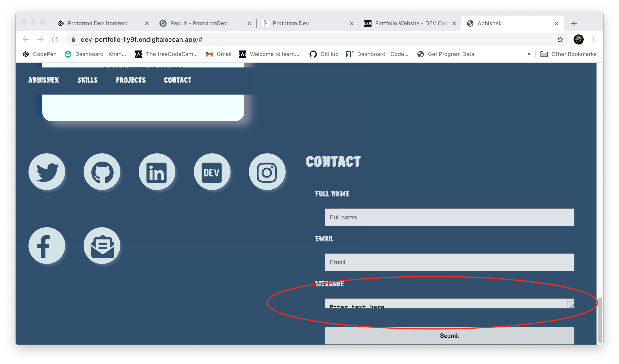Open the Chrome profile avatar
The image size is (619, 364).
tap(578, 39)
